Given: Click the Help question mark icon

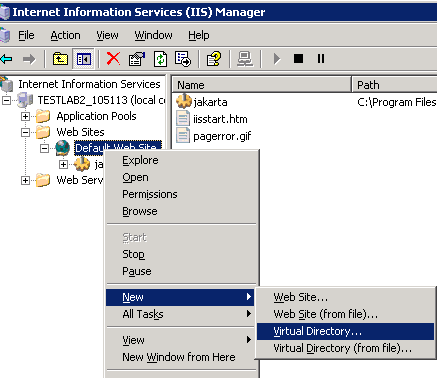Looking at the screenshot, I should pyautogui.click(x=214, y=59).
